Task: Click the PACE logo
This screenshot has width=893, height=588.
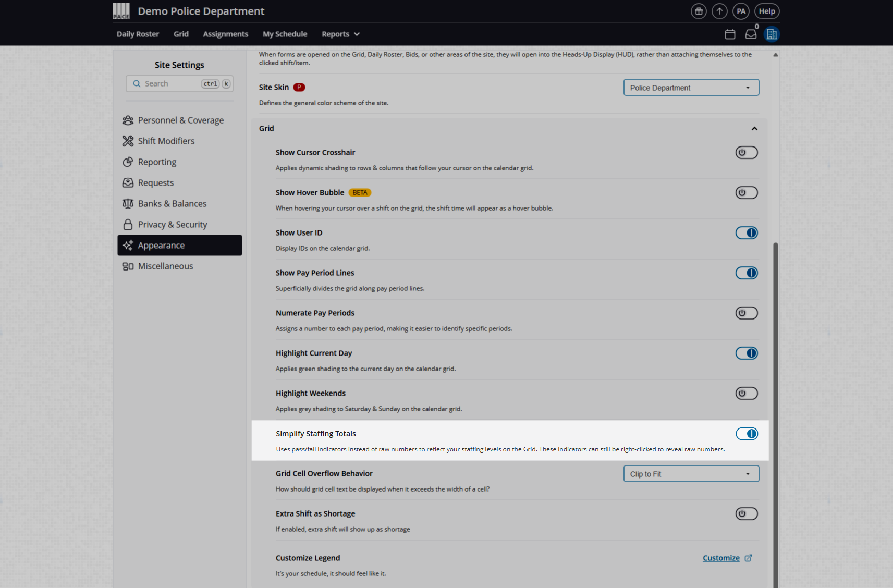Action: [121, 11]
